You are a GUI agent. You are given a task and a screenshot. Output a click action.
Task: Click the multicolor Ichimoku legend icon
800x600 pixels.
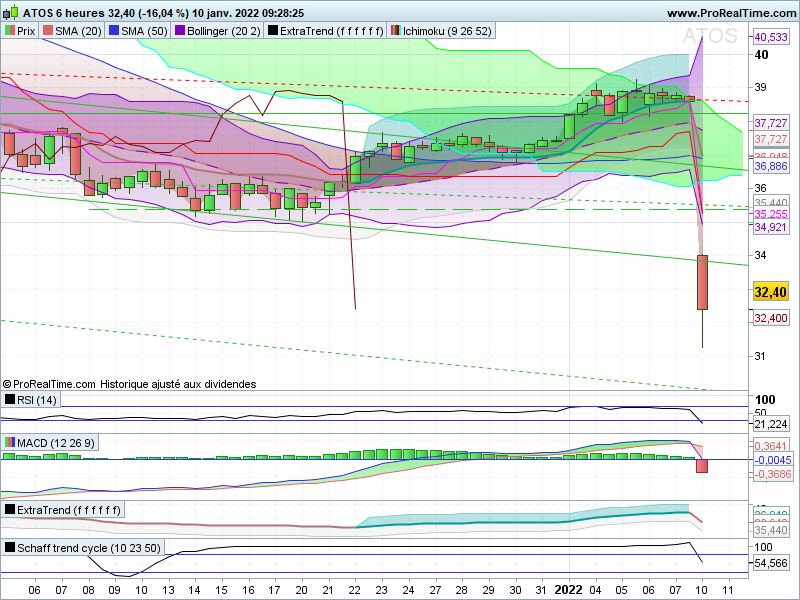click(395, 31)
